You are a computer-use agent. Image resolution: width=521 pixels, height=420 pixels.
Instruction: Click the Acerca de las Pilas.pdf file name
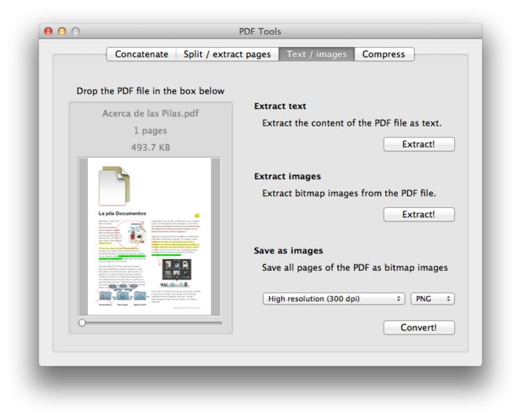(151, 113)
